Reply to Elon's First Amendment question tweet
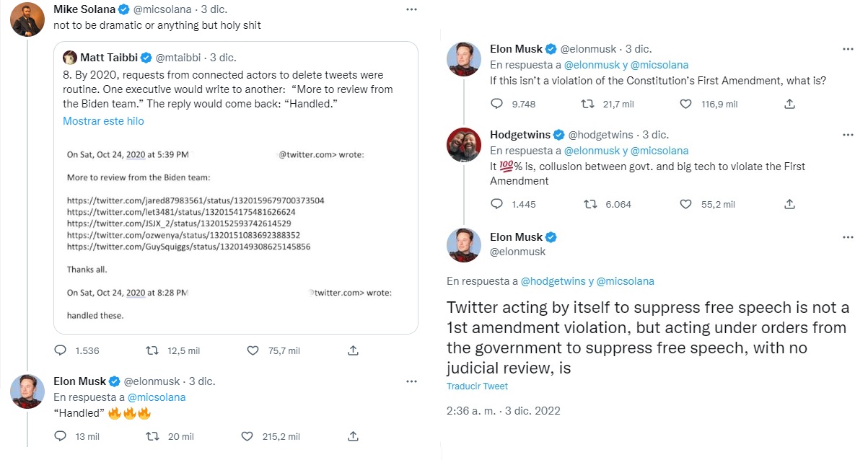This screenshot has height=460, width=868. point(496,104)
